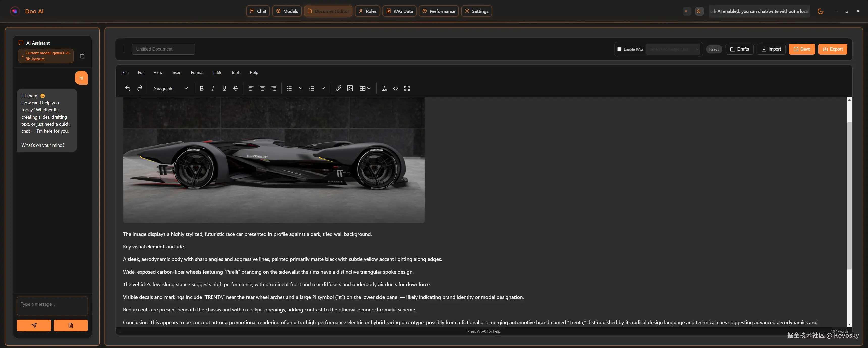Select the Undo icon in the toolbar
This screenshot has width=868, height=348.
[128, 88]
